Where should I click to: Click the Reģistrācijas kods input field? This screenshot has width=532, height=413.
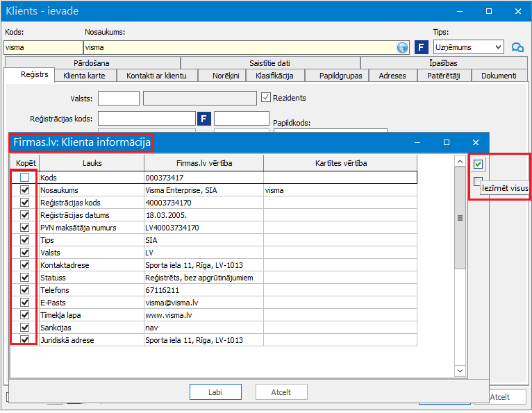[x=147, y=119]
